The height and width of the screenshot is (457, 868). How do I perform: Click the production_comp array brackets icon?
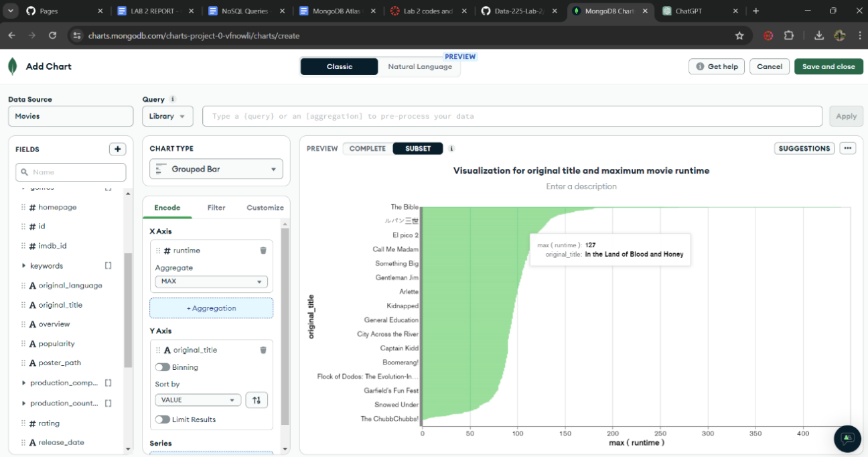click(108, 383)
